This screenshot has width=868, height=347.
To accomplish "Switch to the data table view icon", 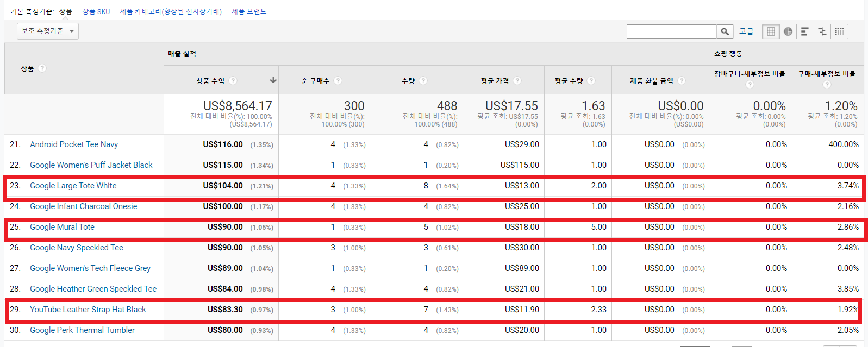I will [771, 31].
